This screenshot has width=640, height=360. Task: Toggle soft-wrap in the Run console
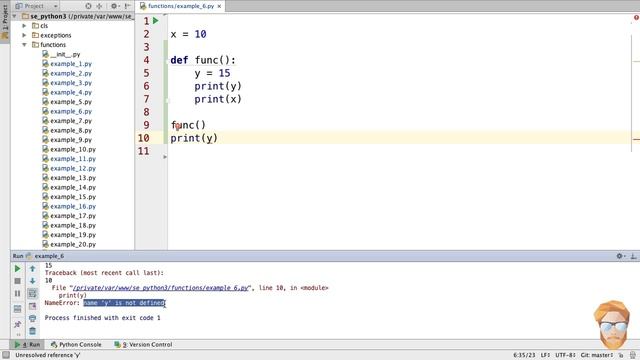[x=33, y=293]
